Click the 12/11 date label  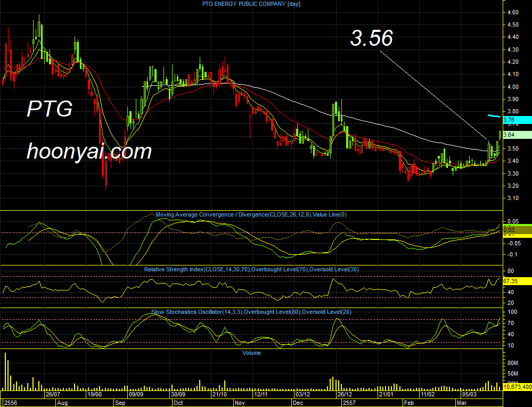pos(261,394)
